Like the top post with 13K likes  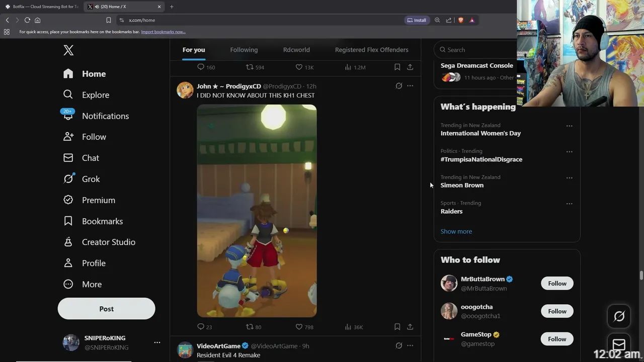coord(304,67)
